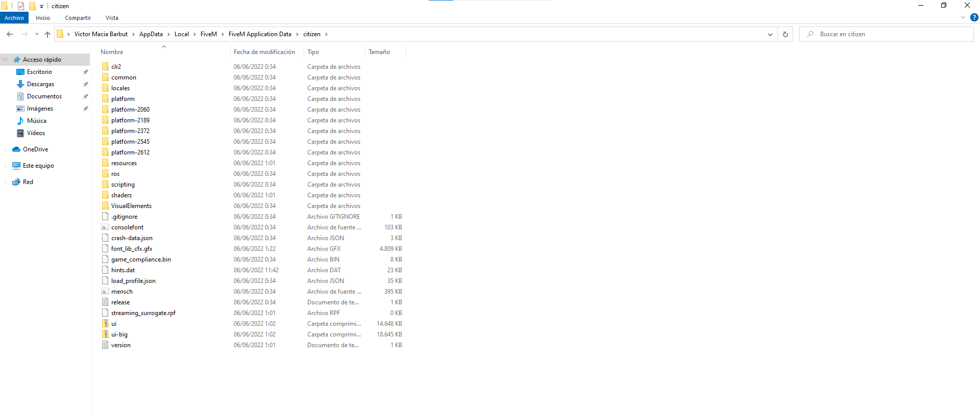The image size is (980, 416).
Task: Navigate to AppData in the breadcrumb
Action: click(151, 34)
